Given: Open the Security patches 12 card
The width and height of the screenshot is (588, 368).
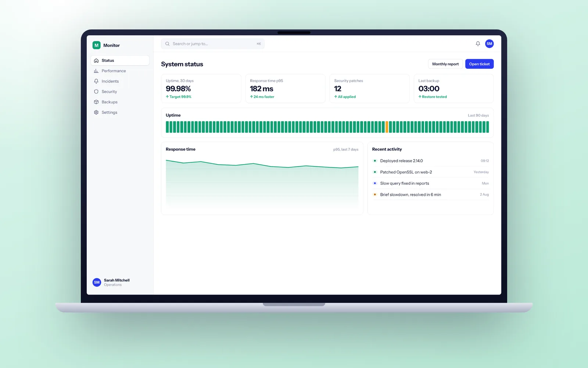Looking at the screenshot, I should click(x=369, y=89).
